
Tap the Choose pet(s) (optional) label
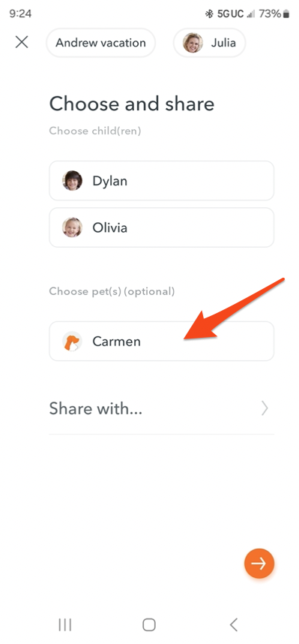[x=112, y=292]
